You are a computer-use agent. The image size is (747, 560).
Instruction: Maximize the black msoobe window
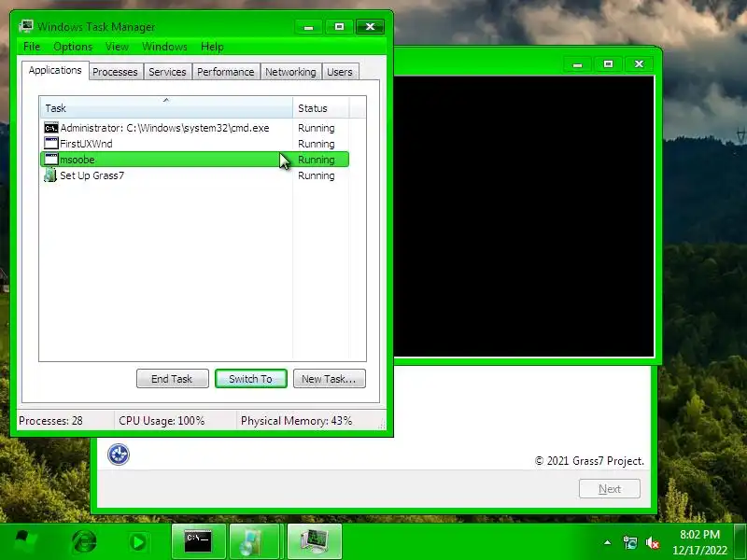(x=609, y=63)
